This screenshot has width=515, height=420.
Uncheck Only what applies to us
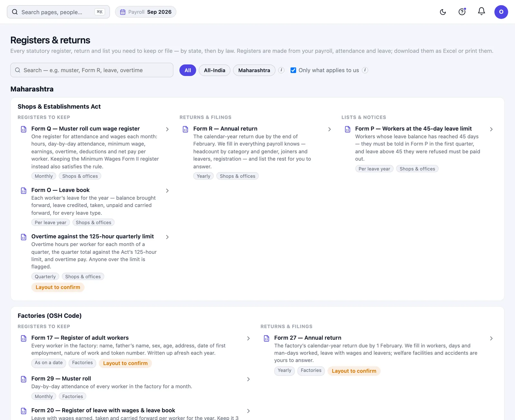pos(293,70)
